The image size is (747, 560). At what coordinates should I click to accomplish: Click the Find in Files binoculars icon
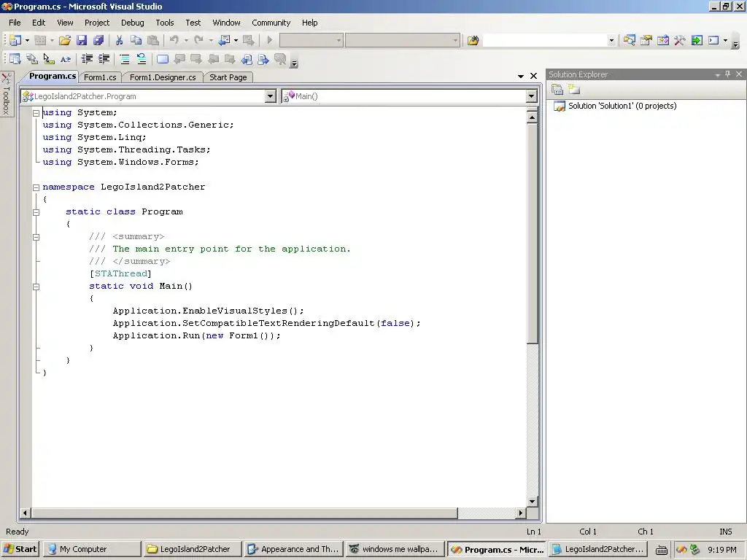pos(473,41)
